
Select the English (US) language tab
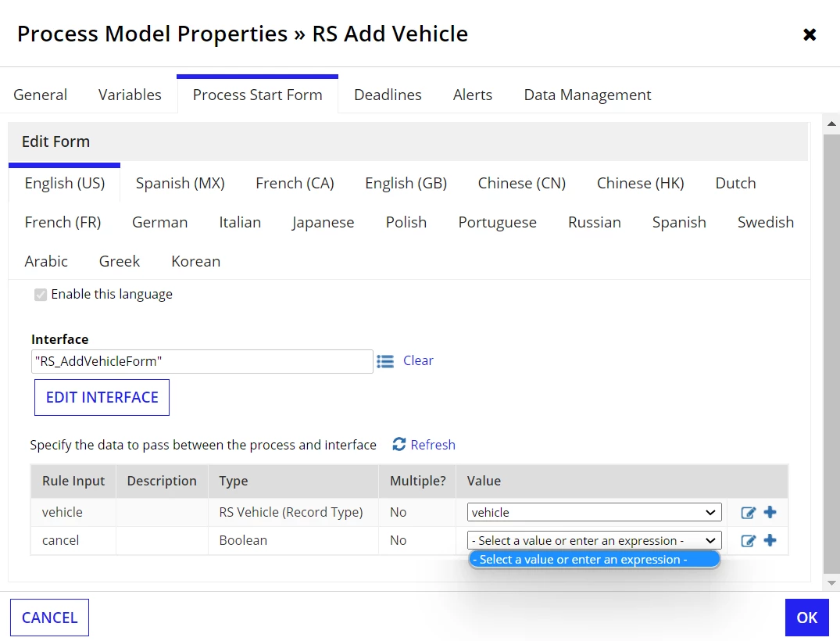65,183
